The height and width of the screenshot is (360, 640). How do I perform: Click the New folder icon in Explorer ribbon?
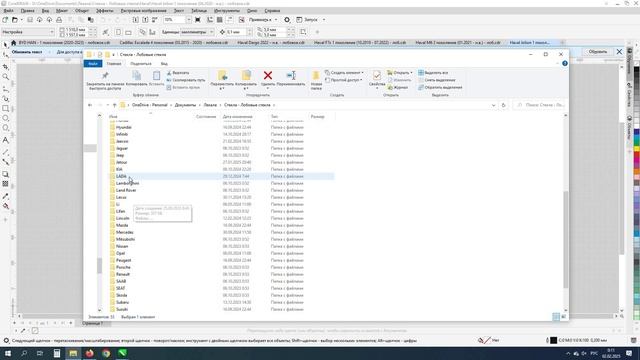coord(316,76)
